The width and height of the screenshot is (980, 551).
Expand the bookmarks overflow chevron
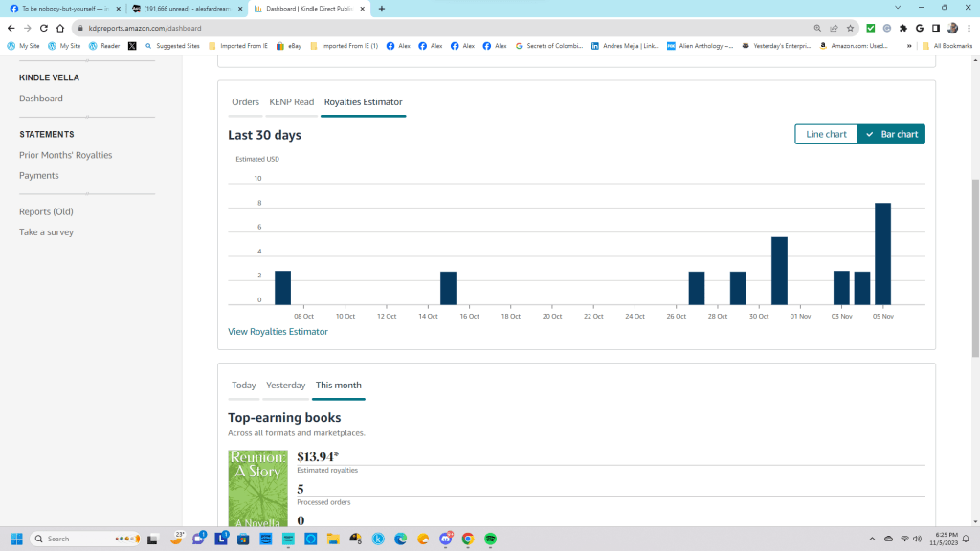point(909,45)
